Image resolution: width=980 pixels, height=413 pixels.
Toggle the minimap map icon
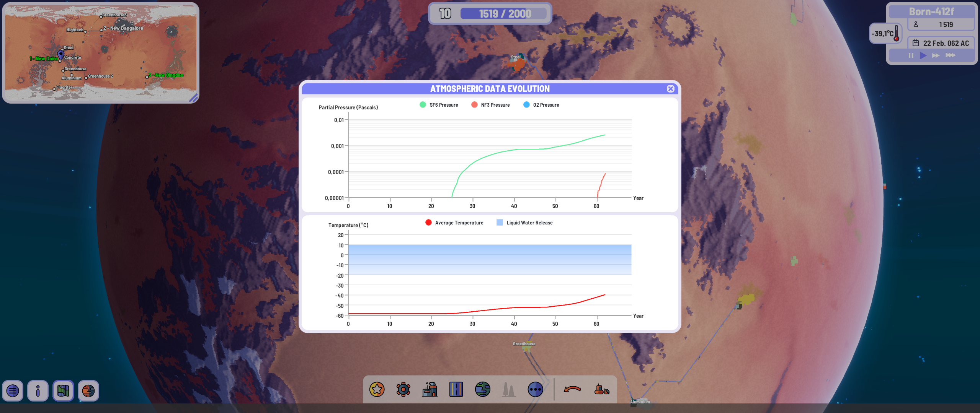pos(63,391)
